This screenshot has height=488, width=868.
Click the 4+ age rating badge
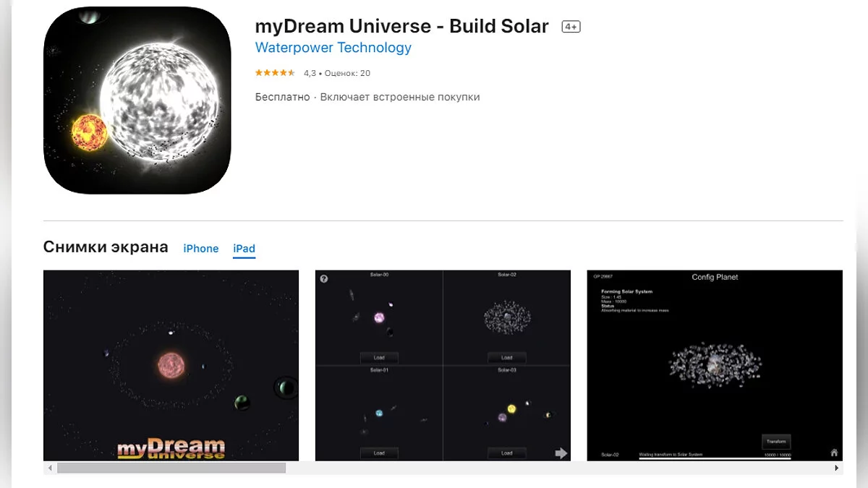pos(571,27)
